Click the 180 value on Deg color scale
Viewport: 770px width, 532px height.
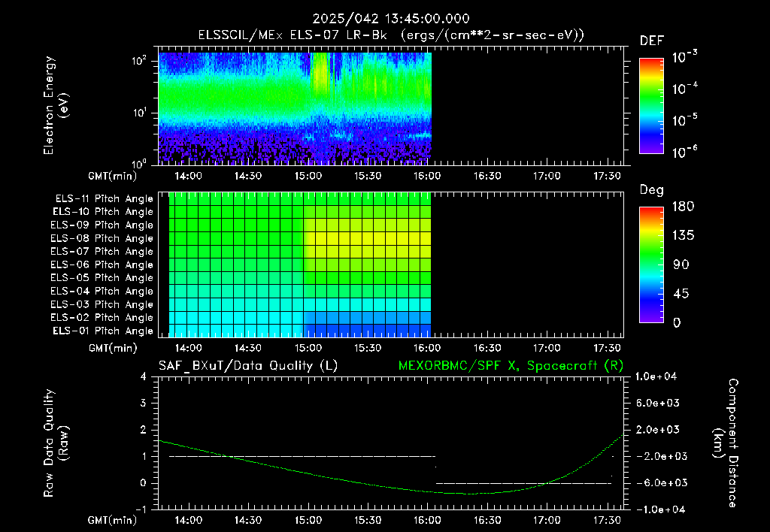click(x=683, y=207)
